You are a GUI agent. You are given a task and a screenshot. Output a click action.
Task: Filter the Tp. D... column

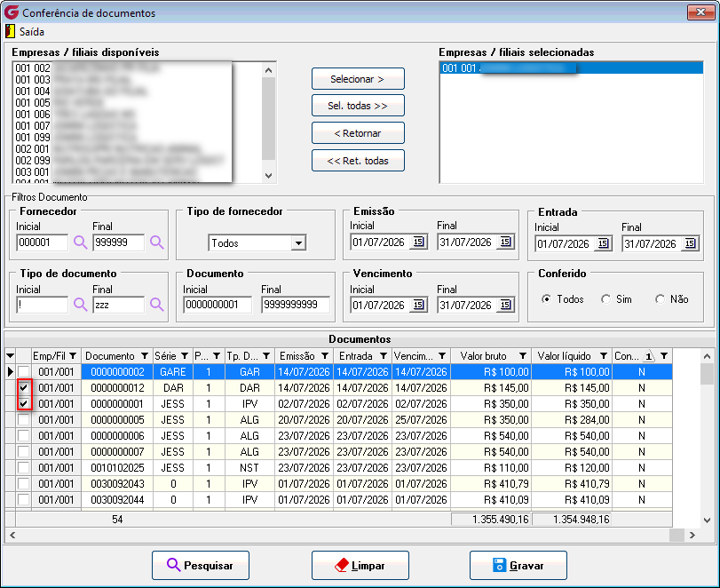coord(266,356)
